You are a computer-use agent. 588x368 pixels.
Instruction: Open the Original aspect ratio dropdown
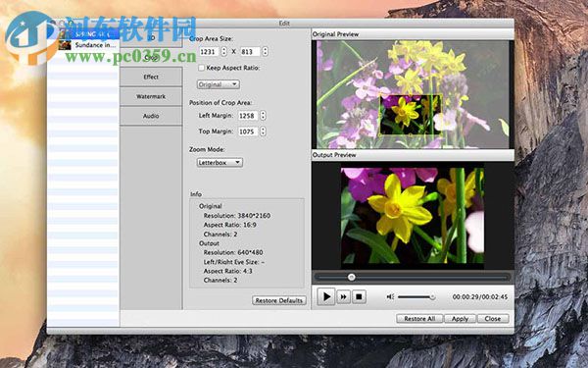coord(219,84)
